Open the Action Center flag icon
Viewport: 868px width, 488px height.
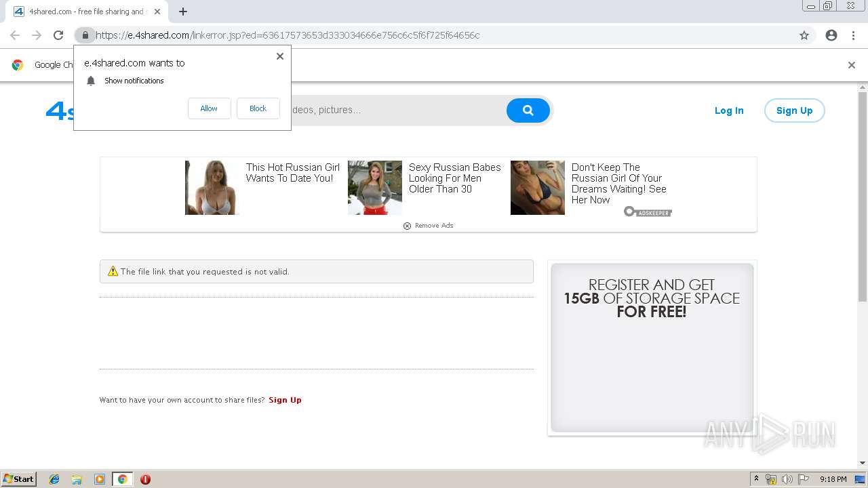pos(804,479)
